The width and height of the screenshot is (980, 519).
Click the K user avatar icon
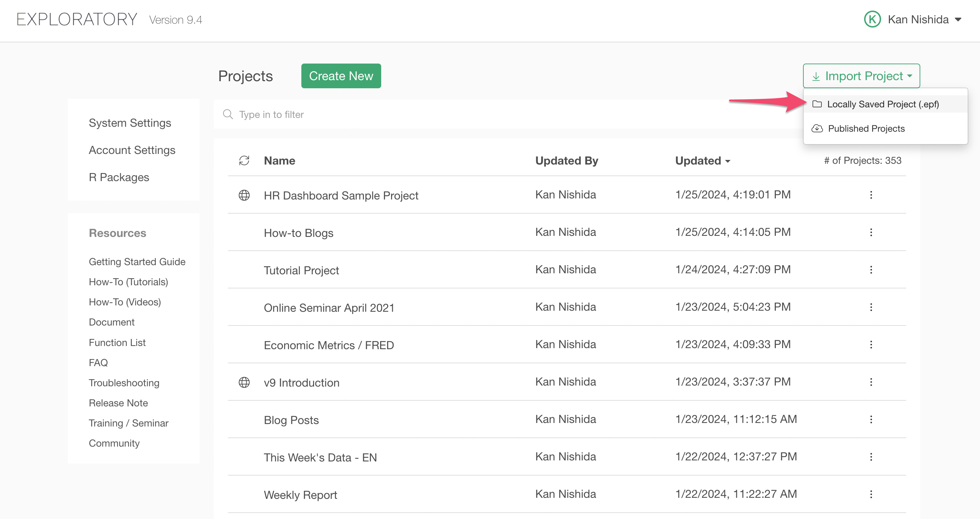tap(872, 19)
